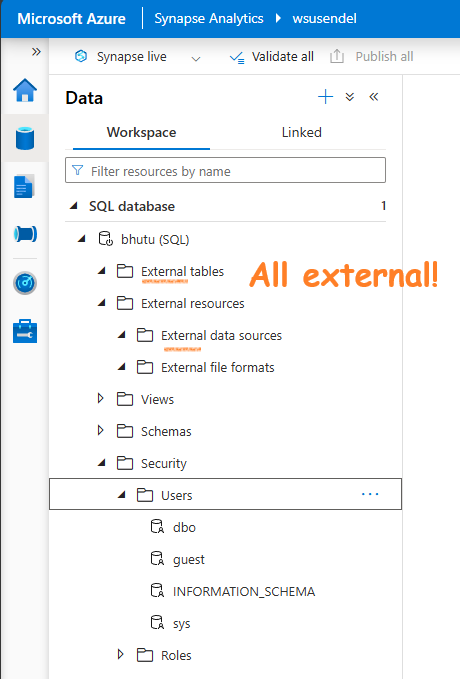Viewport: 460px width, 679px height.
Task: Open the Integrate hub pipeline icon
Action: pos(25,234)
